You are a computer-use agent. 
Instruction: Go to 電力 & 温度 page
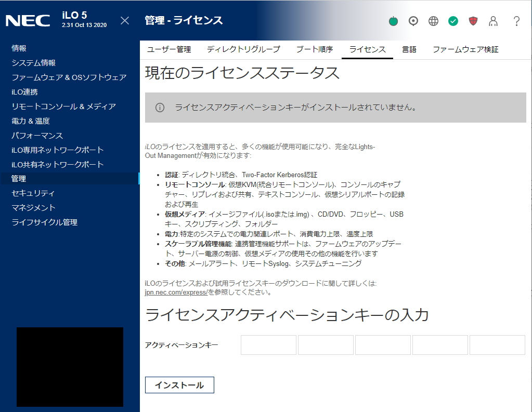(31, 121)
